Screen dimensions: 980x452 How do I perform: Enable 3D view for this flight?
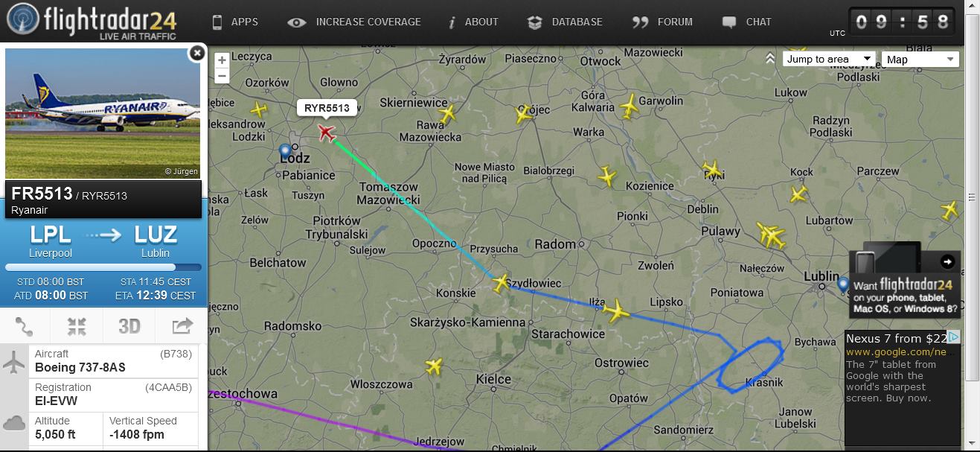click(x=129, y=326)
